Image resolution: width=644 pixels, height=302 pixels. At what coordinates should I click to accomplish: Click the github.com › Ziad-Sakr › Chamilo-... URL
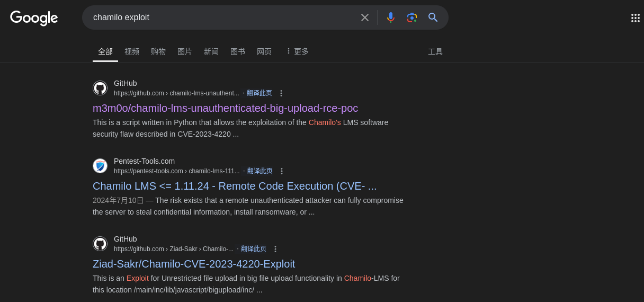174,249
